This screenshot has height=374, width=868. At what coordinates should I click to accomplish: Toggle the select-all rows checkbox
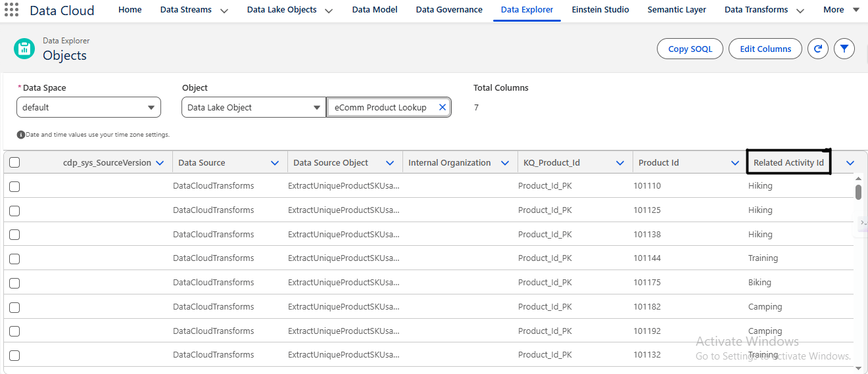point(14,163)
